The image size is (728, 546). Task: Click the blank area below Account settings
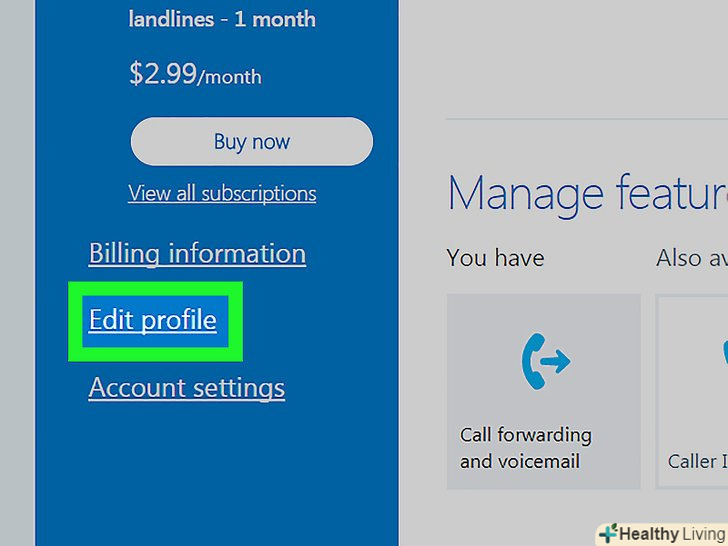click(216, 474)
